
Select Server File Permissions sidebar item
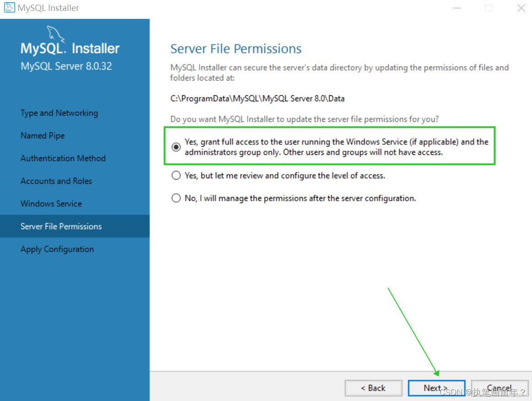pyautogui.click(x=75, y=226)
